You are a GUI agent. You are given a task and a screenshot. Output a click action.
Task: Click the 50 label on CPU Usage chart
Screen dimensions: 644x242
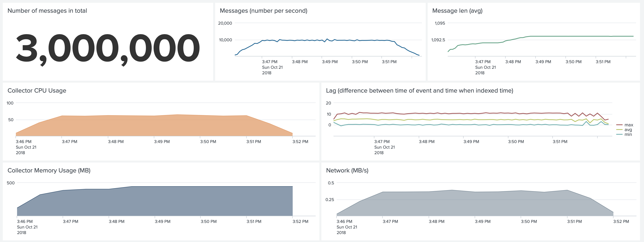click(11, 120)
